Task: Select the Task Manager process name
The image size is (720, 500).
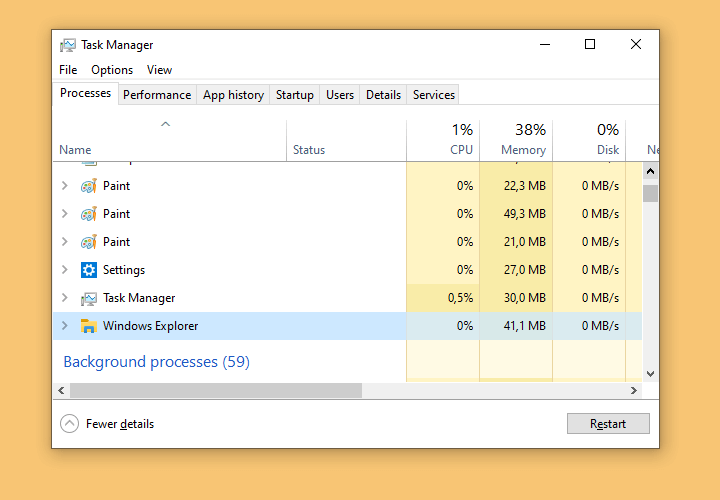Action: 139,298
